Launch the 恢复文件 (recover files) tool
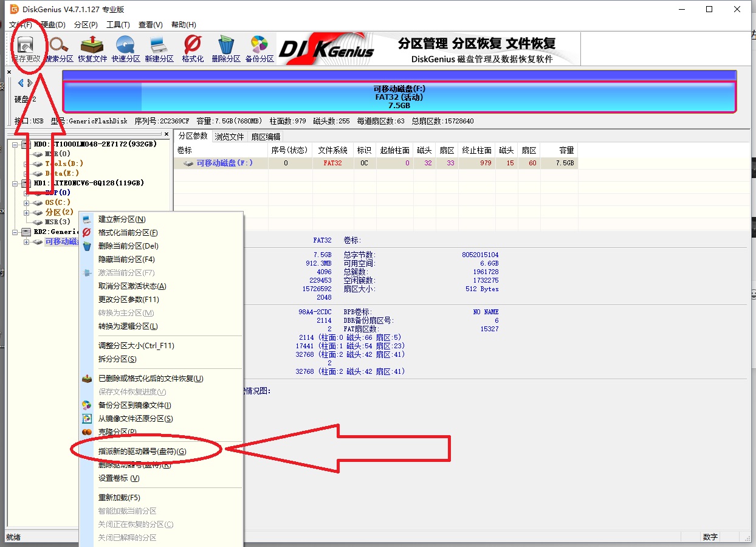Image resolution: width=756 pixels, height=547 pixels. 92,49
